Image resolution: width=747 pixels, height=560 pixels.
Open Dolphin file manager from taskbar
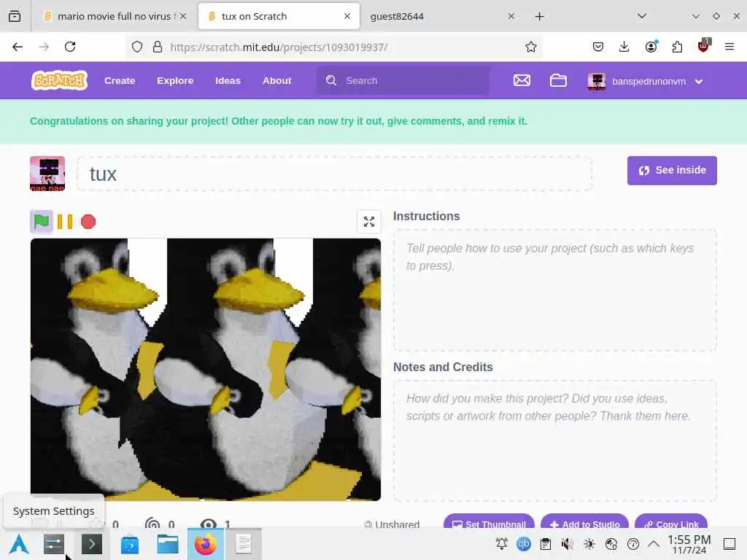point(168,544)
